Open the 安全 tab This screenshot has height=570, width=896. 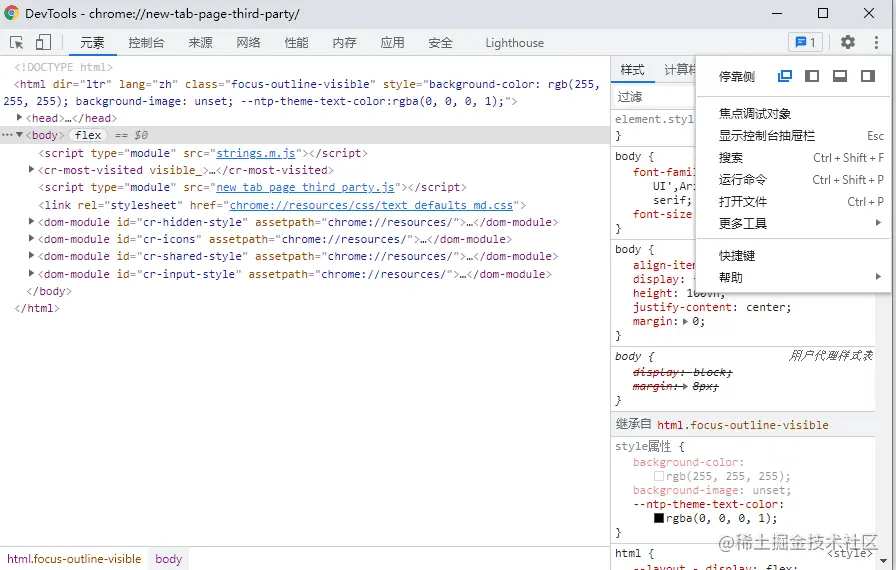pos(441,43)
